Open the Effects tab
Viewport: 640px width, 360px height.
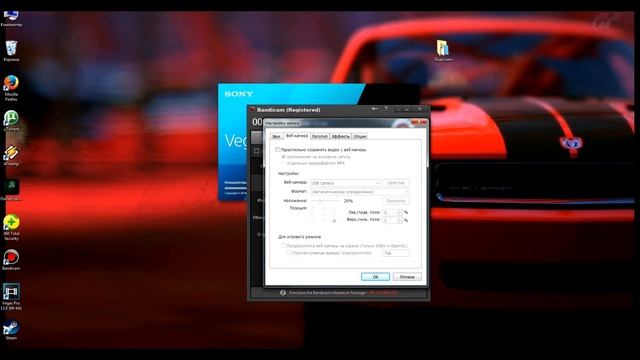[x=340, y=136]
